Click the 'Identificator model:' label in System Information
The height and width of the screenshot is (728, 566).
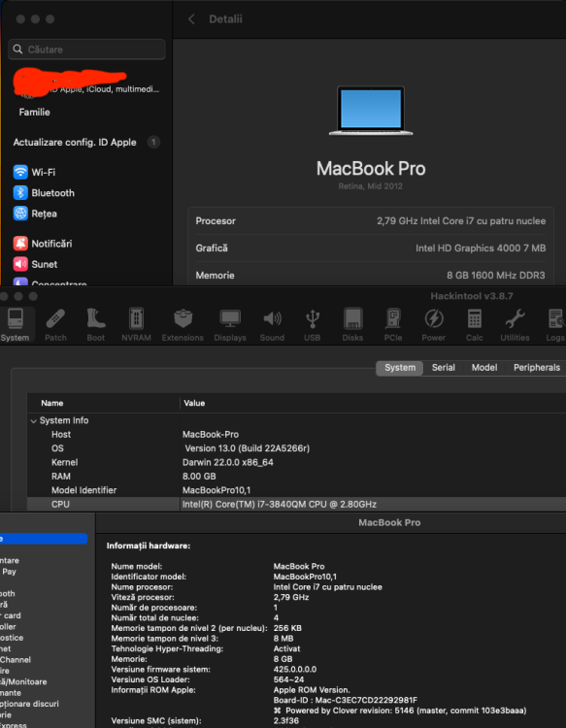coord(149,577)
